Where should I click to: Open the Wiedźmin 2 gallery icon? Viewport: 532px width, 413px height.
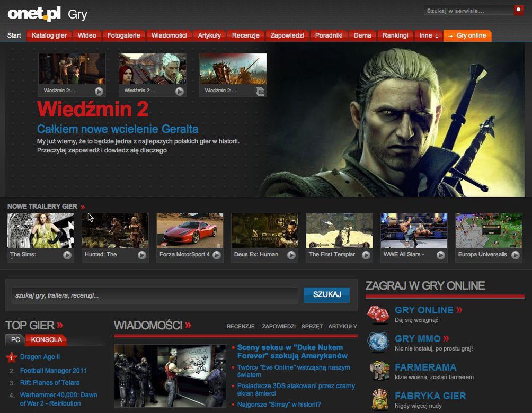[x=260, y=91]
